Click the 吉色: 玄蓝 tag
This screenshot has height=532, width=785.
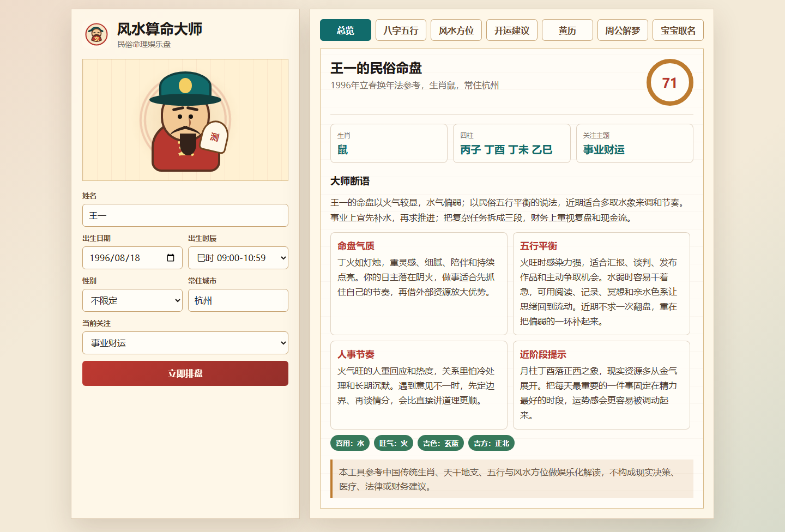point(440,443)
